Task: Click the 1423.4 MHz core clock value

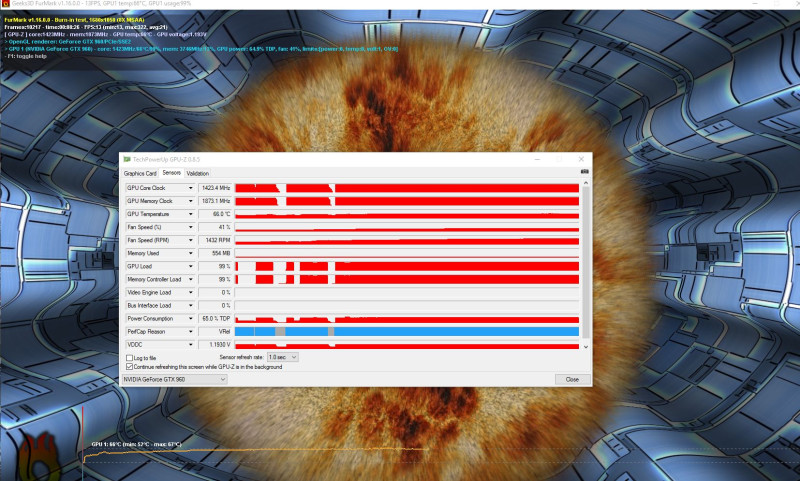Action: pos(215,188)
